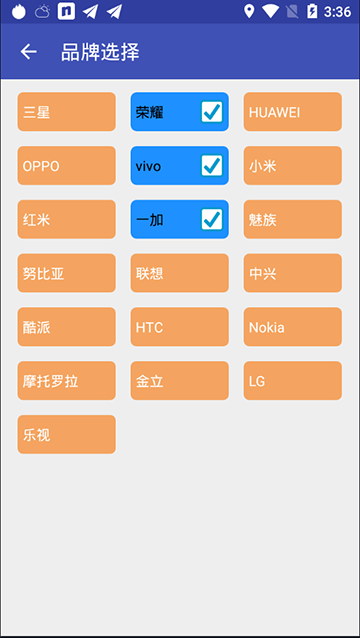Tap the back arrow icon
Image resolution: width=360 pixels, height=638 pixels.
[x=28, y=52]
